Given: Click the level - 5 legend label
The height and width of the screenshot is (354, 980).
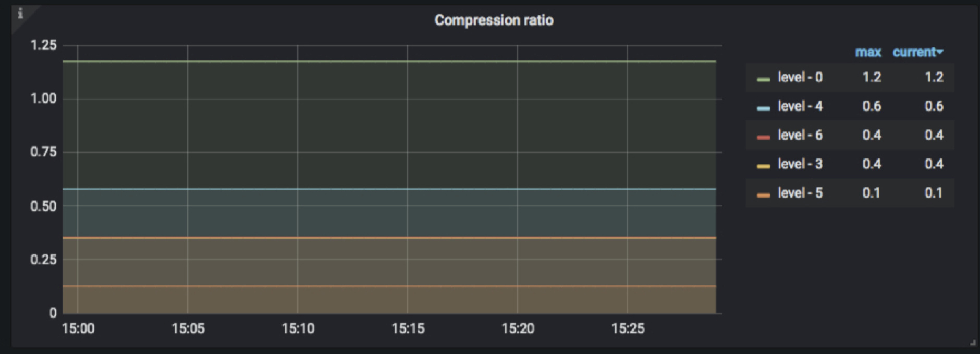Looking at the screenshot, I should pos(800,193).
